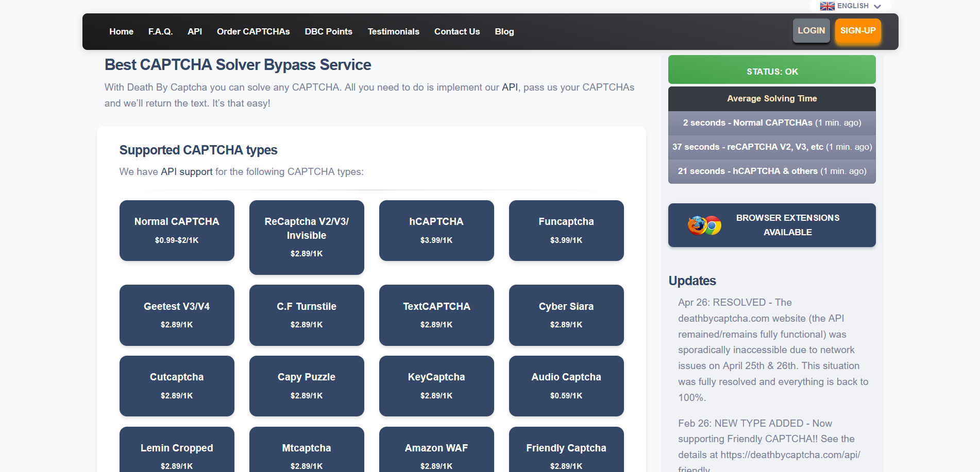Open the F.A.Q. menu item

coord(160,31)
